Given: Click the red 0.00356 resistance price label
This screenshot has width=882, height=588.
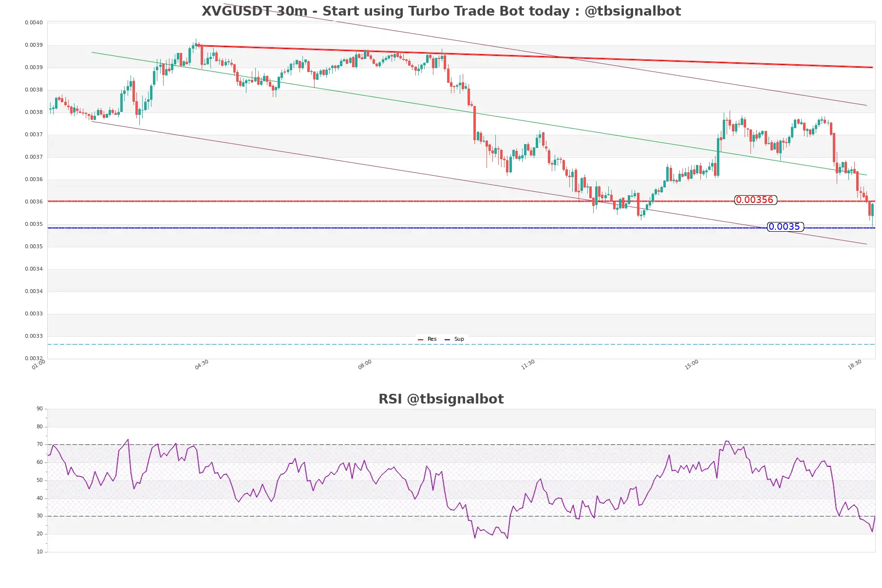Looking at the screenshot, I should [x=755, y=200].
